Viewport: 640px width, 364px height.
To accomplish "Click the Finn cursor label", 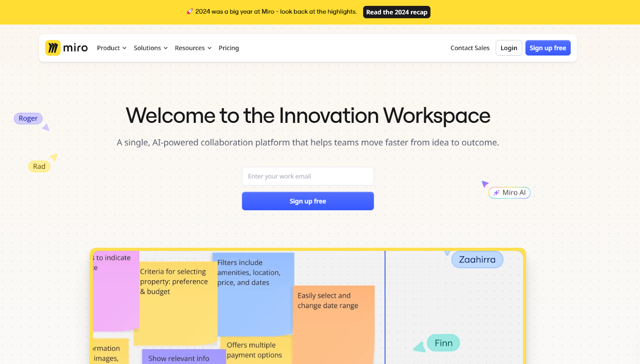I will (444, 343).
